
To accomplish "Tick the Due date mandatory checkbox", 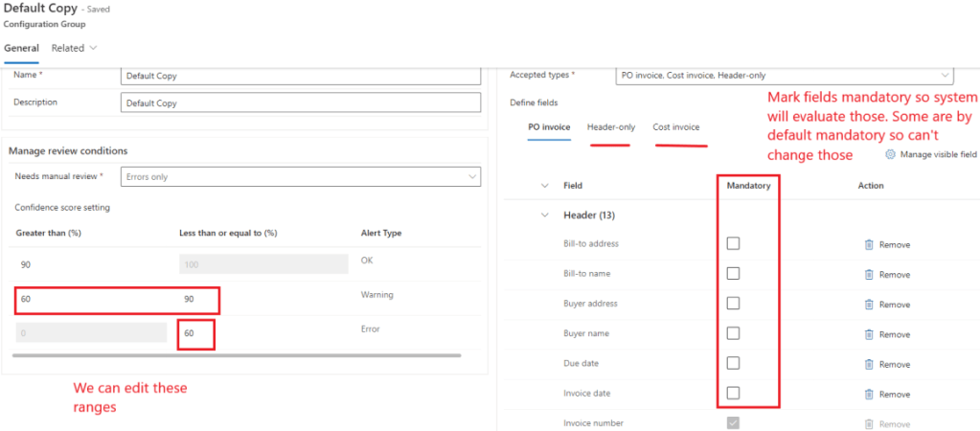I will click(x=733, y=363).
